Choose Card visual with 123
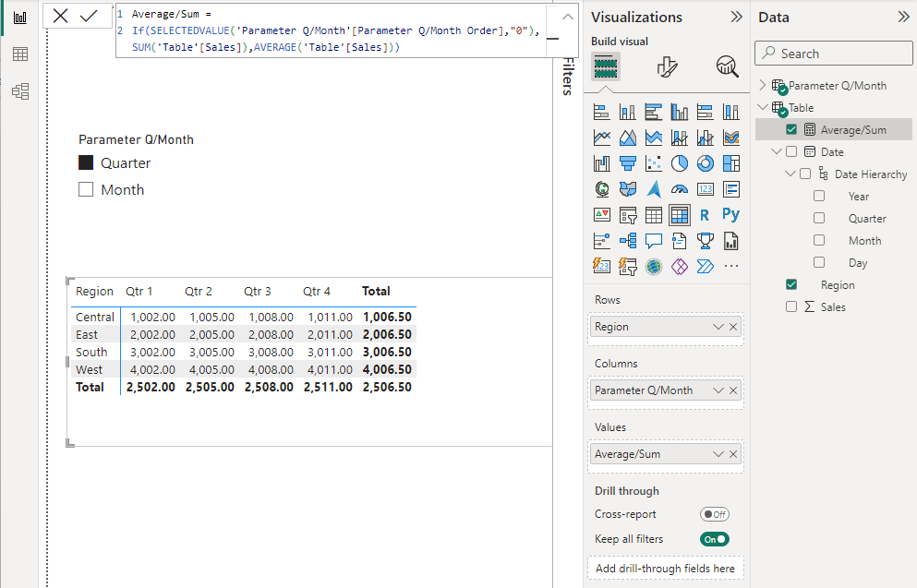This screenshot has height=588, width=917. coord(706,189)
